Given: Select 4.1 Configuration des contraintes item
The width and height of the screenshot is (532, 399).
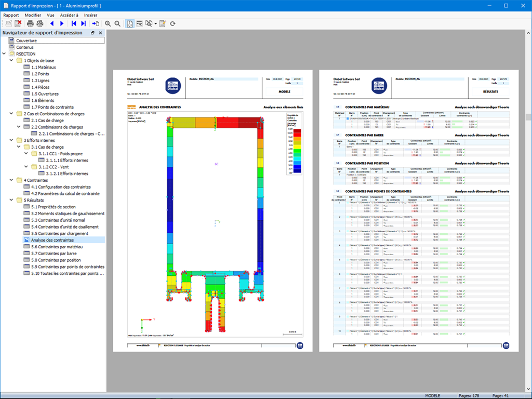Looking at the screenshot, I should [61, 187].
